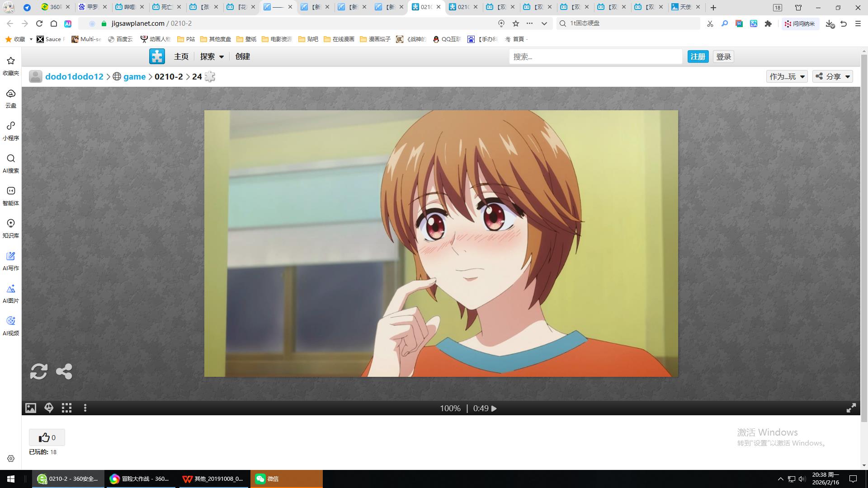Image resolution: width=868 pixels, height=488 pixels.
Task: Open the three-dot more options menu
Action: [85, 408]
